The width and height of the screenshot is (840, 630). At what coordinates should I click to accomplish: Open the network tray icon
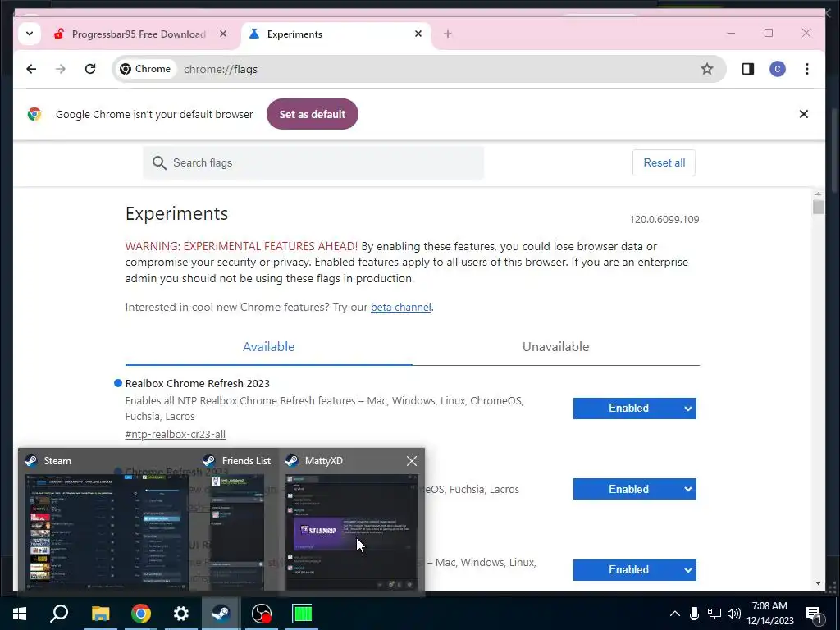[x=714, y=614]
